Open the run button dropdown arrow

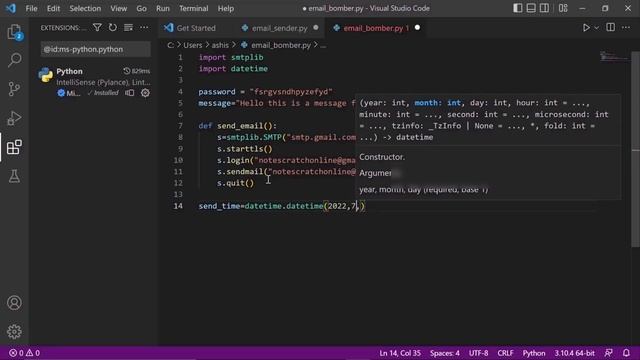pos(596,28)
